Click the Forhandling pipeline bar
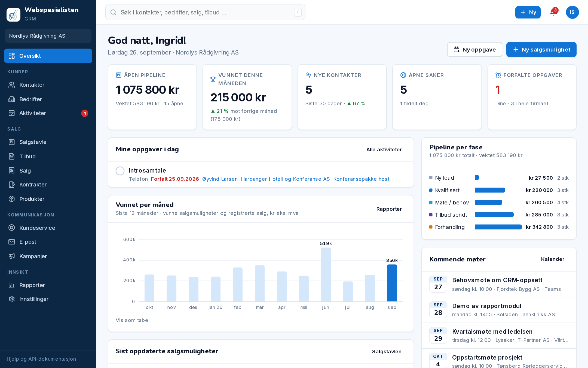The width and height of the screenshot is (588, 368). [498, 227]
